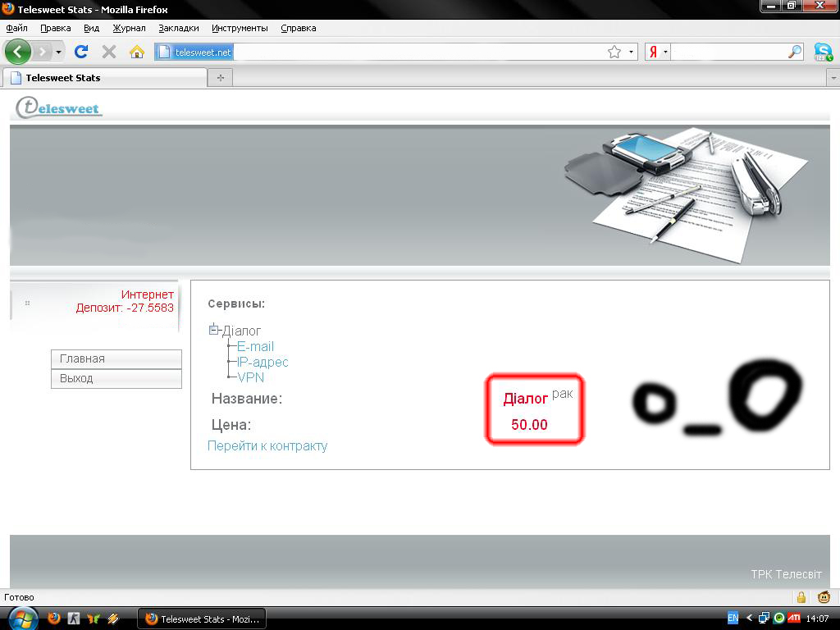Viewport: 840px width, 630px height.
Task: Open the address bar history dropdown
Action: coord(632,52)
